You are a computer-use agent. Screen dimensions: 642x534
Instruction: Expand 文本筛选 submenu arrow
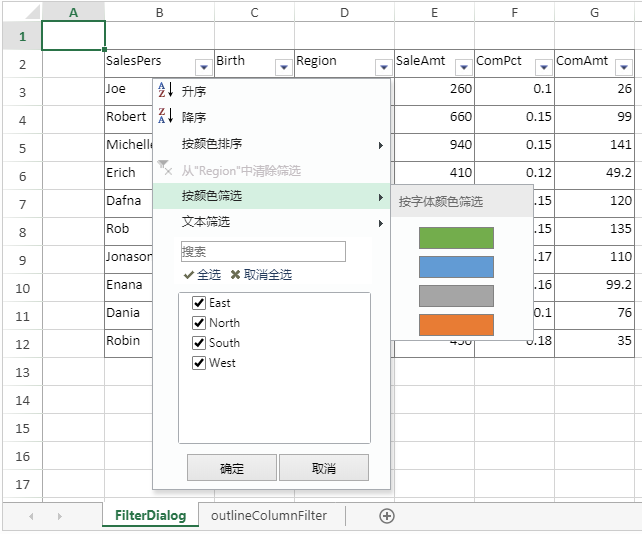(381, 224)
